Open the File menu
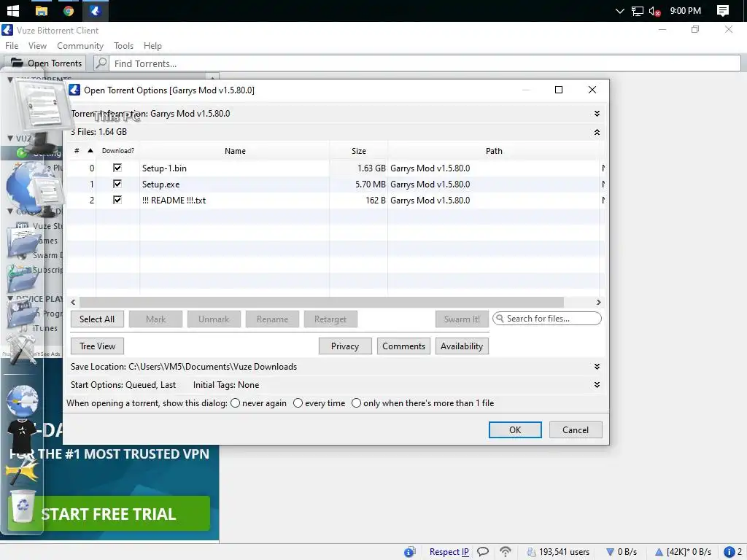The height and width of the screenshot is (560, 747). tap(12, 46)
